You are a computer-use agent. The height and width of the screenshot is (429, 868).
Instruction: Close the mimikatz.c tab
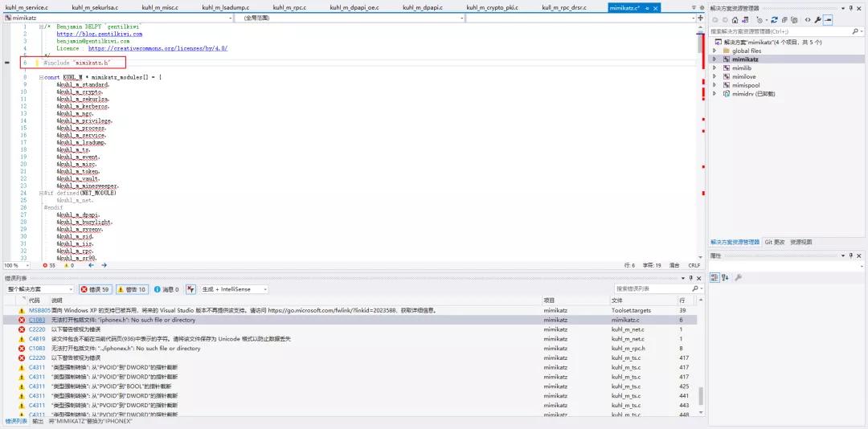point(656,8)
